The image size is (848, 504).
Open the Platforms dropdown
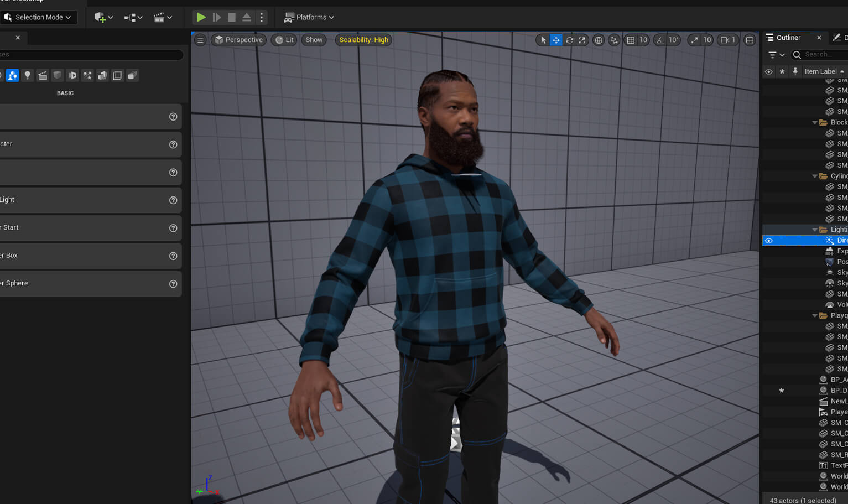click(309, 17)
